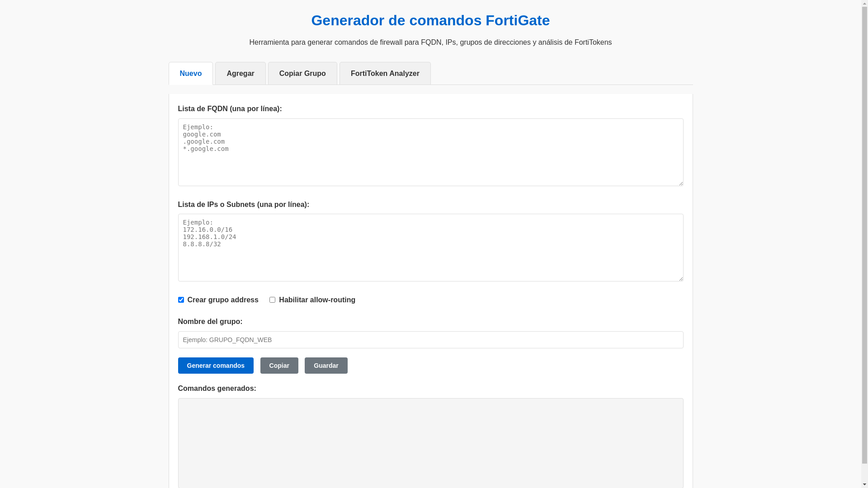Click the Comandos generados output area

click(x=430, y=443)
